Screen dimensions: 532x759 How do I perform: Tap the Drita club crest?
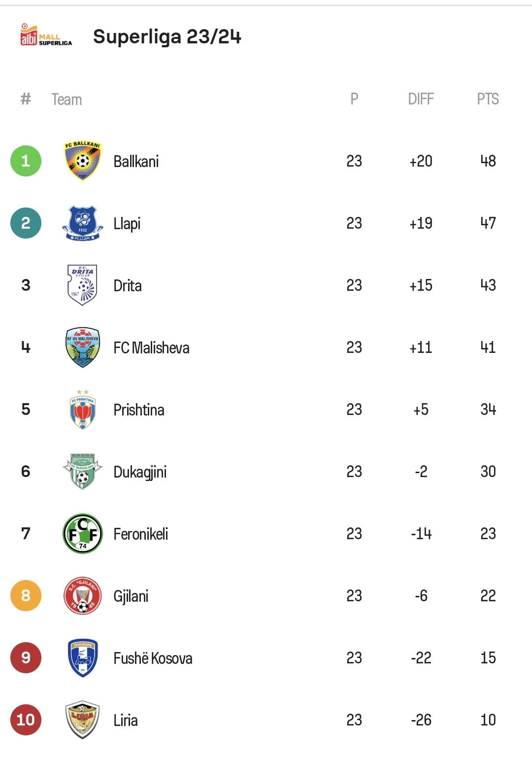[x=83, y=285]
